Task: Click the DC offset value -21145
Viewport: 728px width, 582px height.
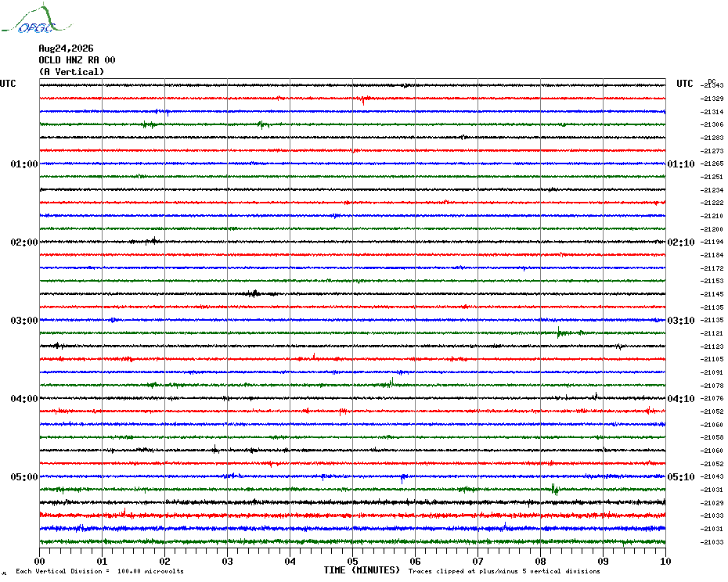Action: (712, 294)
